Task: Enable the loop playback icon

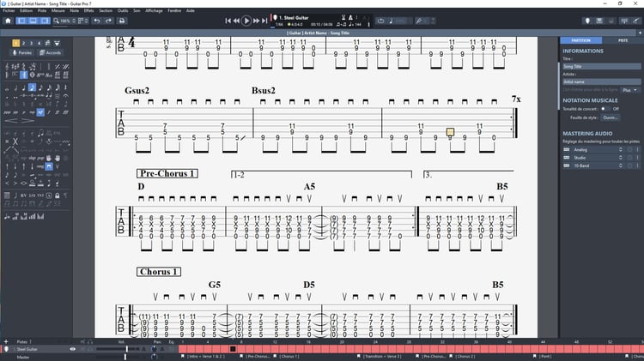Action: coord(380,21)
